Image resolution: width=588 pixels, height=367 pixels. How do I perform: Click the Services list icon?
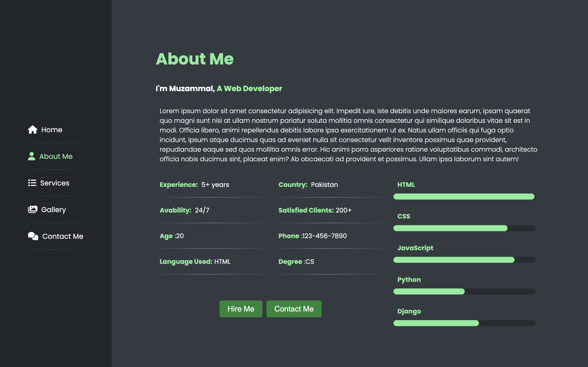click(32, 183)
